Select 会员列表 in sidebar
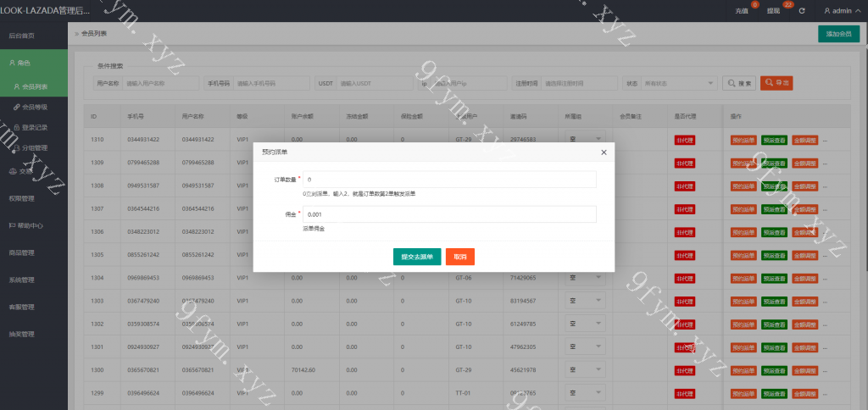868x410 pixels. pyautogui.click(x=34, y=87)
